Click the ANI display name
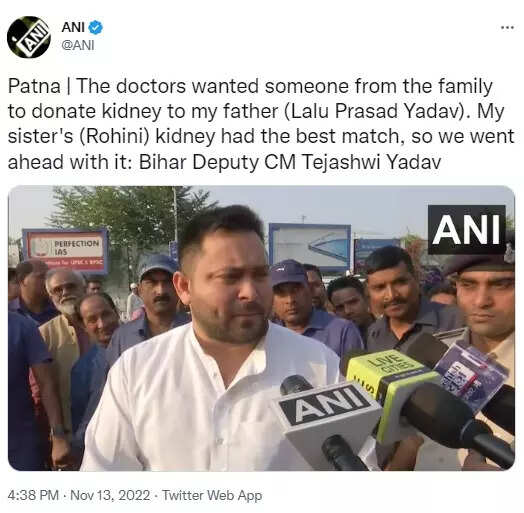524x513 pixels. tap(73, 27)
